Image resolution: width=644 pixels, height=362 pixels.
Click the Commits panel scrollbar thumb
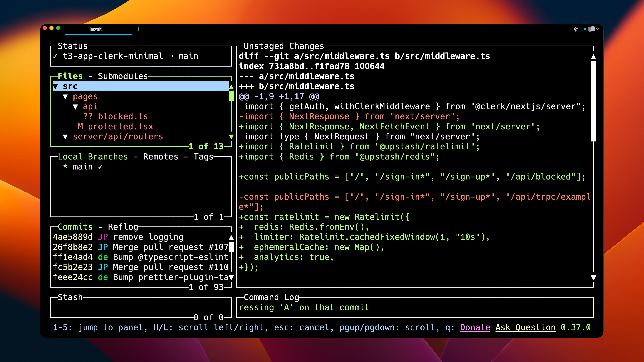click(x=231, y=247)
